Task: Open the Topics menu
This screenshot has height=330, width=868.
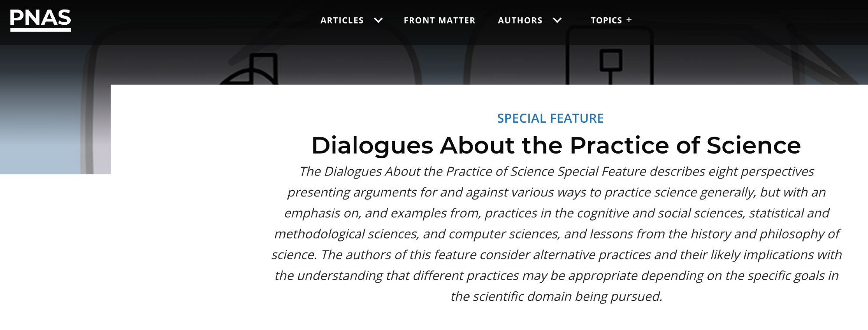Action: [606, 20]
